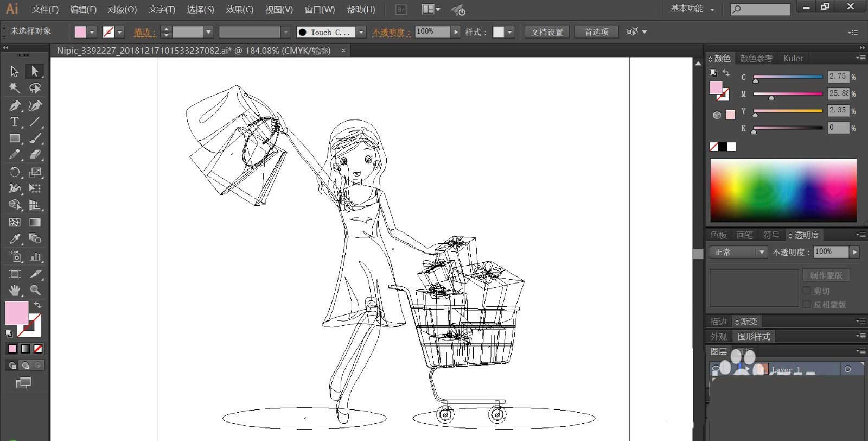Open opacity slider arrow in control bar
This screenshot has width=868, height=441.
tap(456, 32)
